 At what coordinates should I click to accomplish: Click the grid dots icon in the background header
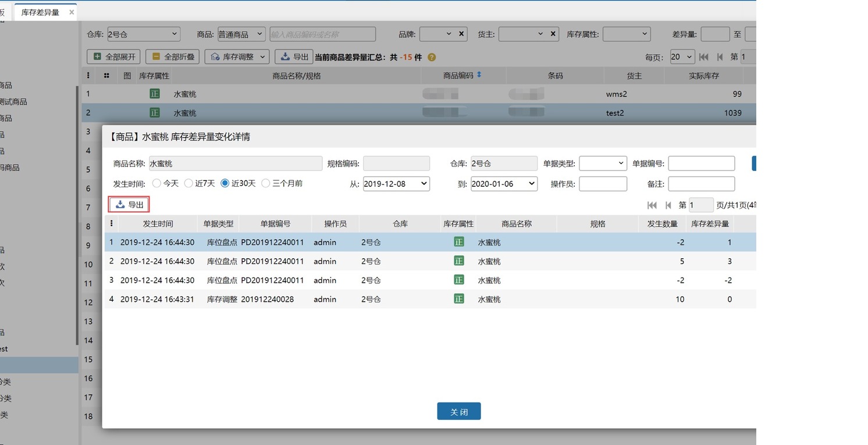click(106, 76)
